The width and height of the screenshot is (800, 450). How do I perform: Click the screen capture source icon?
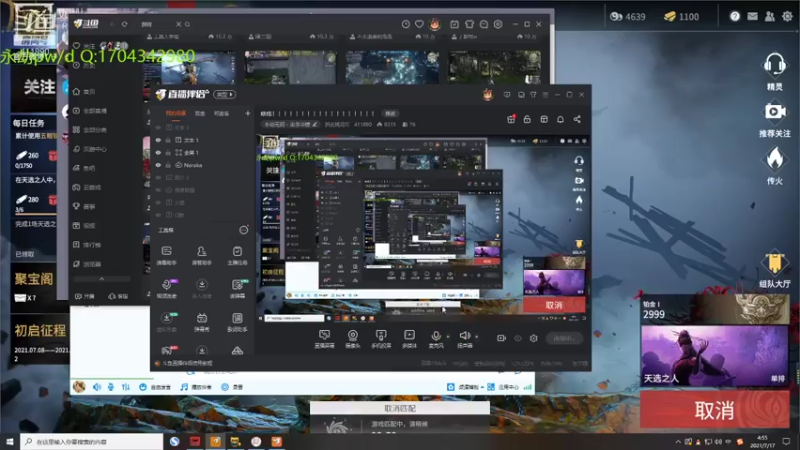tap(324, 335)
